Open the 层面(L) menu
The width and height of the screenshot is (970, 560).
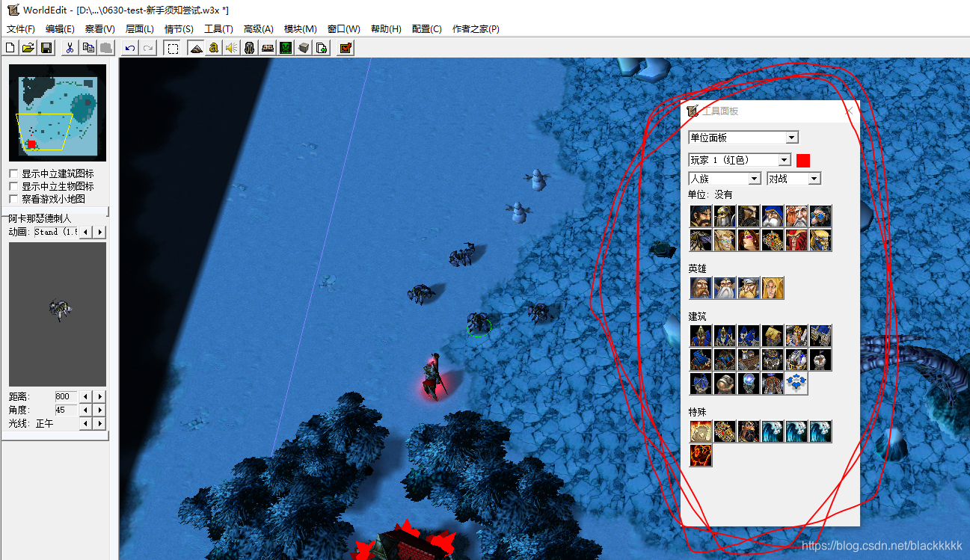(x=139, y=29)
